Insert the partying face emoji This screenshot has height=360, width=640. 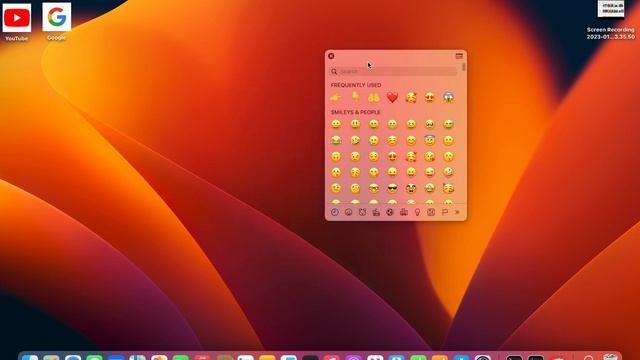click(449, 188)
